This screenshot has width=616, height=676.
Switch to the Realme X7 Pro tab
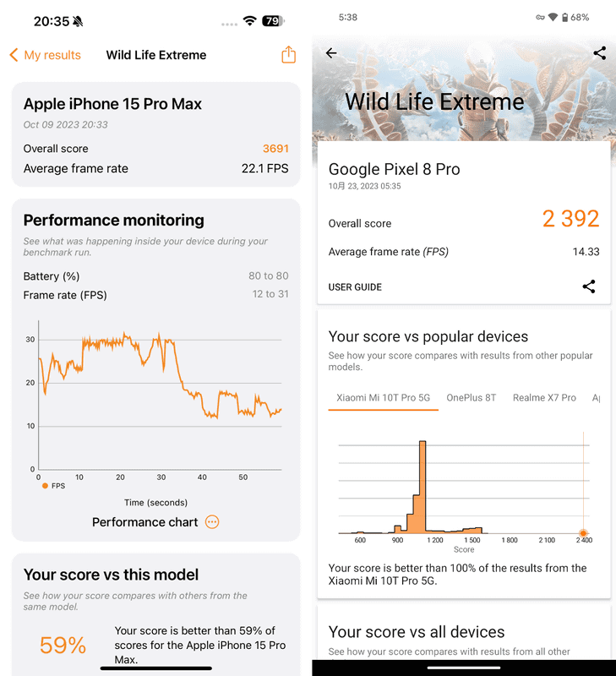tap(544, 397)
